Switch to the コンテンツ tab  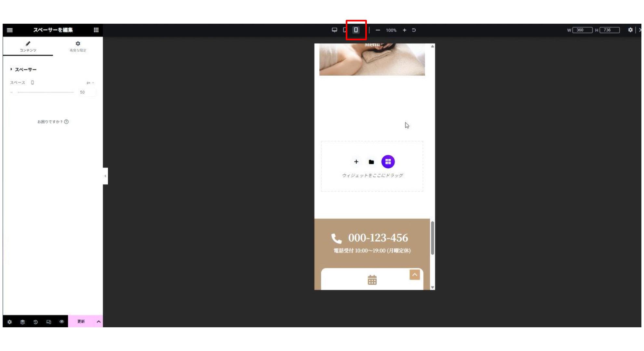[x=28, y=46]
